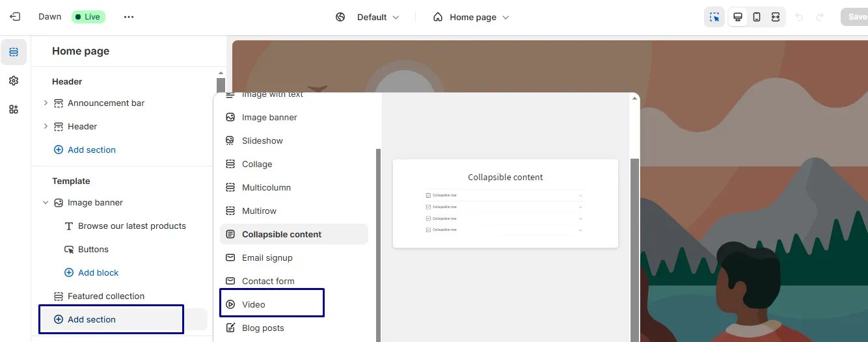This screenshot has width=868, height=342.
Task: Click Add block under Image banner
Action: [91, 272]
